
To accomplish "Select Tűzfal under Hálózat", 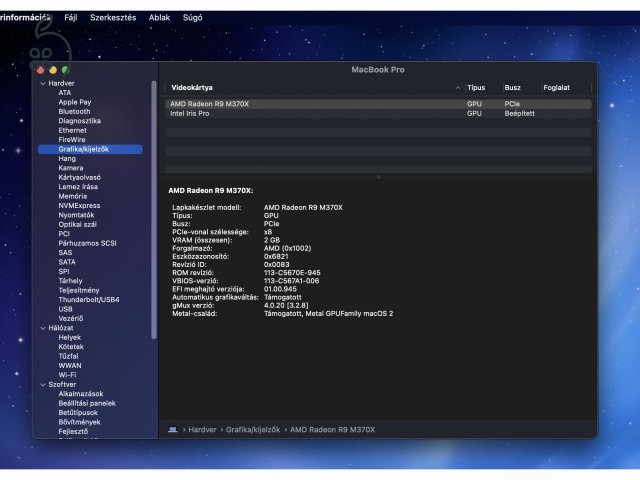I will coord(68,356).
